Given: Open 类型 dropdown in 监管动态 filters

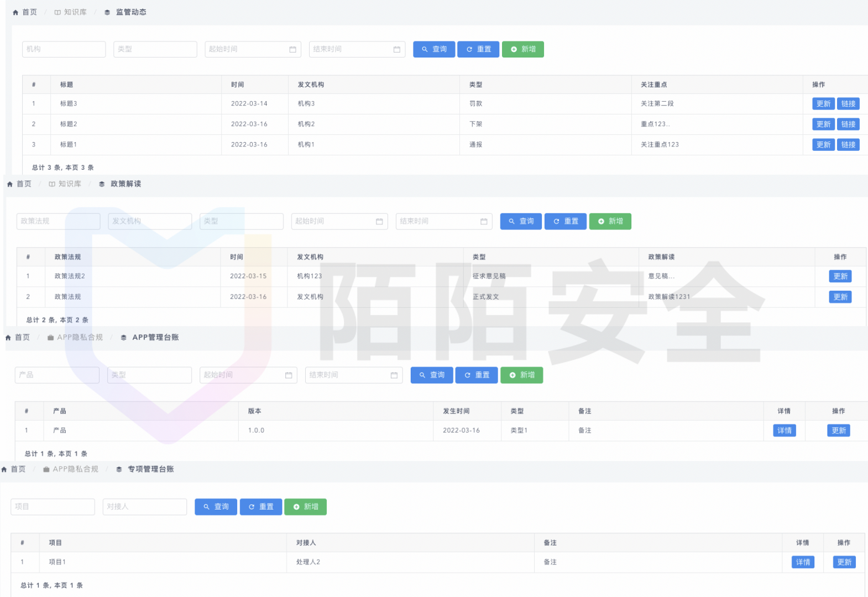Looking at the screenshot, I should click(155, 49).
